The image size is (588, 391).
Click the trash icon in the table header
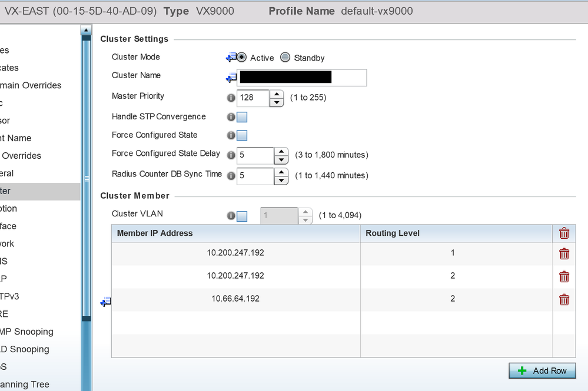point(564,233)
